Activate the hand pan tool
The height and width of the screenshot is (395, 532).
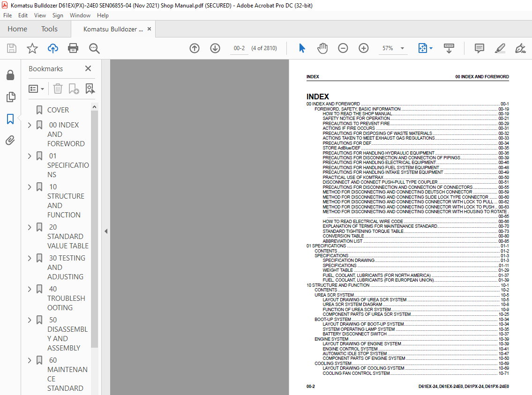pyautogui.click(x=322, y=48)
